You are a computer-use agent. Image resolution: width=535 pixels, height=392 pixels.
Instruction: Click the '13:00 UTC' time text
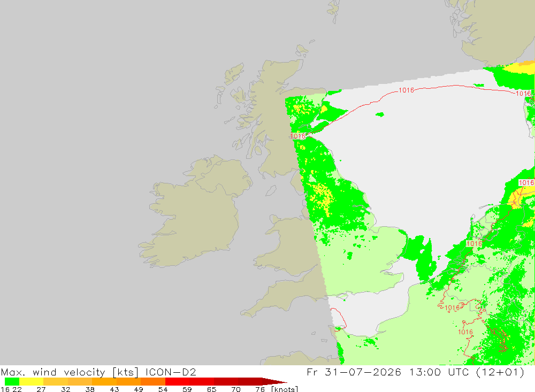[x=439, y=372]
